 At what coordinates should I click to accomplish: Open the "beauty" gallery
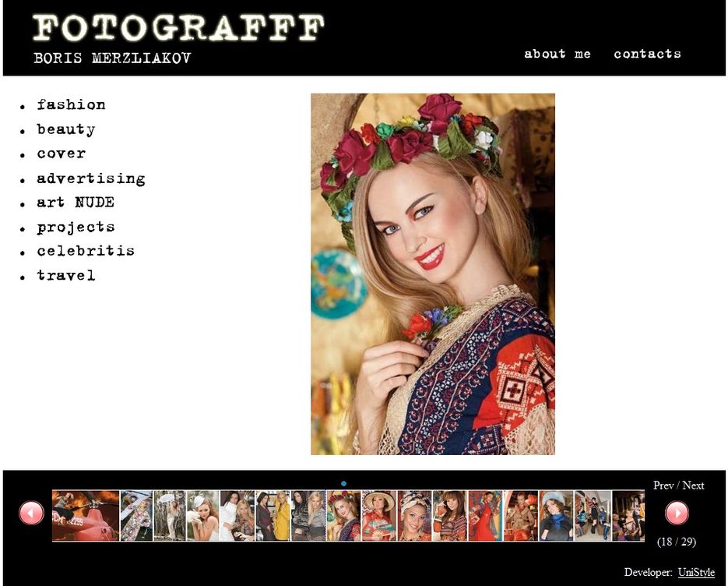pos(66,129)
